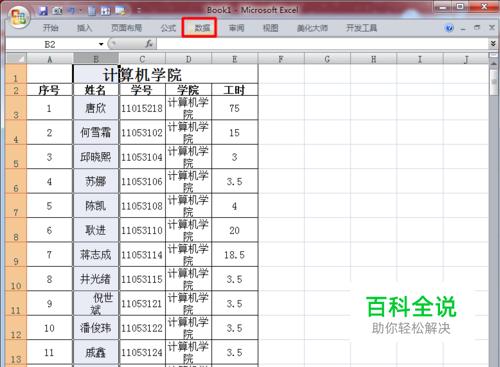Screen dimensions: 500x367
Task: Switch to the 美化大师 tab
Action: pos(312,28)
